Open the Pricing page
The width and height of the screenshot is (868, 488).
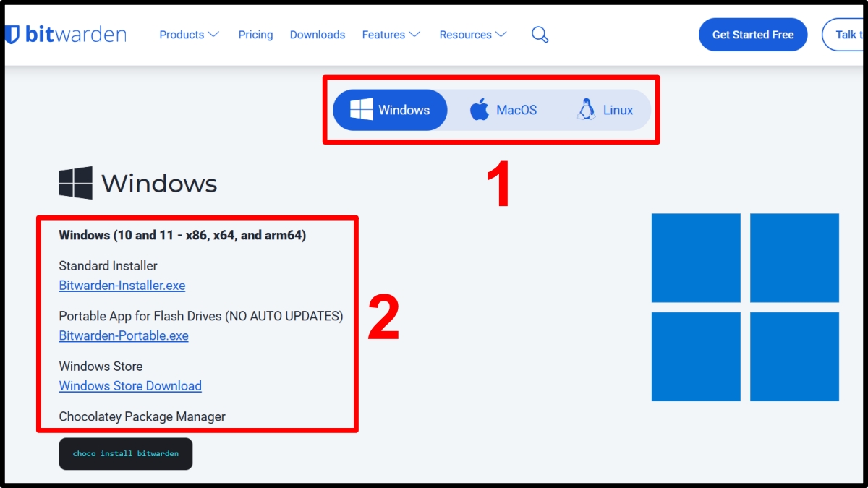click(x=255, y=35)
